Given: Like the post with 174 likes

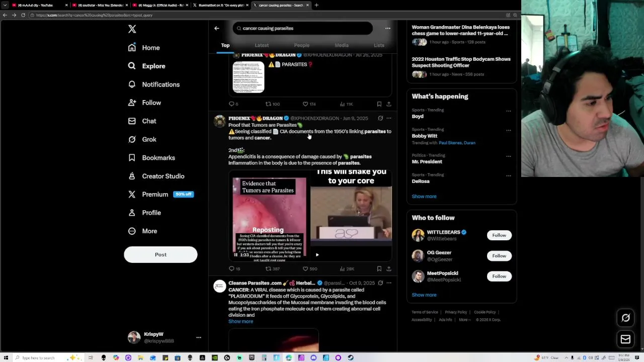Looking at the screenshot, I should 309,104.
